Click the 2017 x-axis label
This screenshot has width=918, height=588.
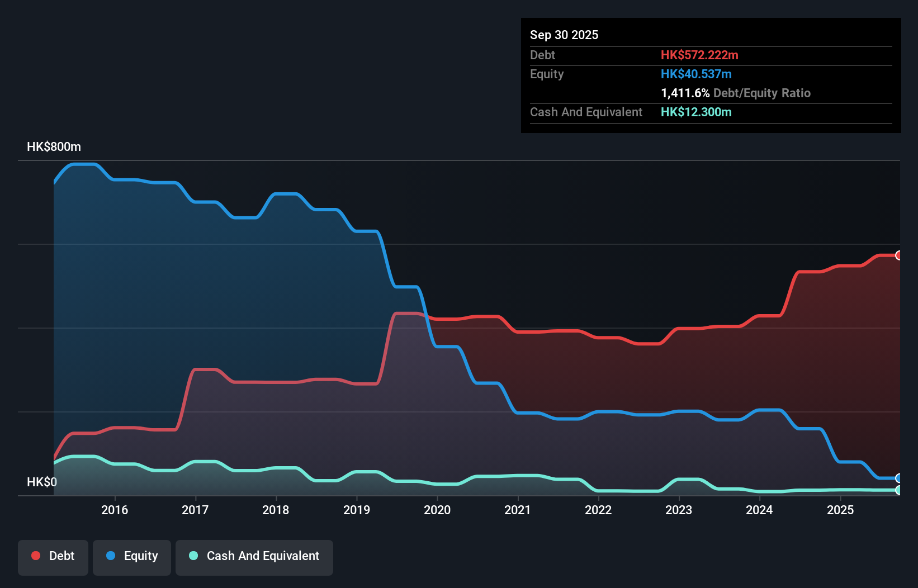[x=195, y=510]
